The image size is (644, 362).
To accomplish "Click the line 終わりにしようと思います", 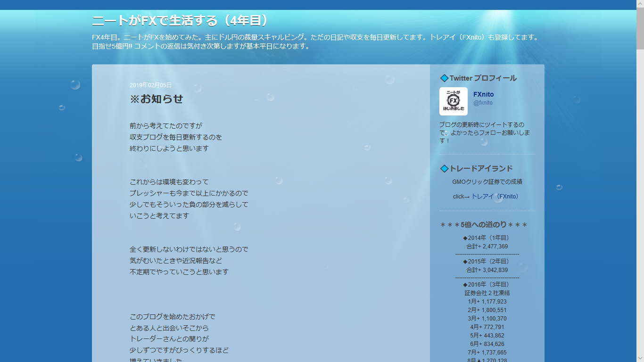I will (x=169, y=148).
